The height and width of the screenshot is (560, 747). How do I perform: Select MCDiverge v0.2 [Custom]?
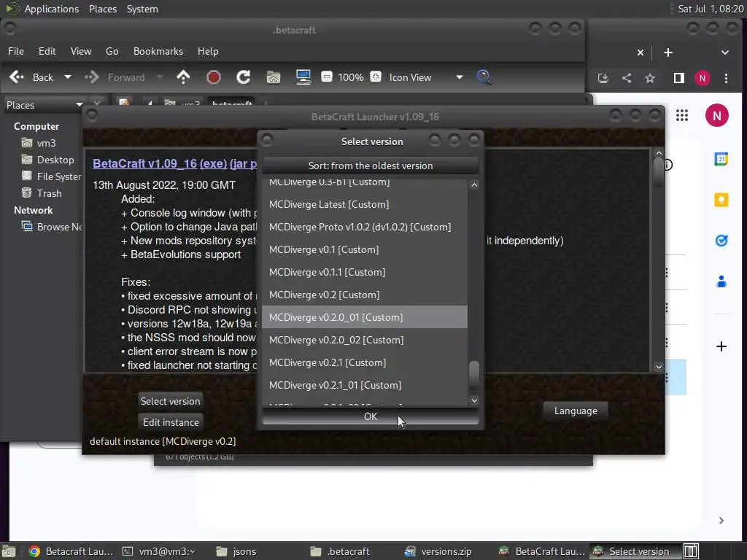click(365, 295)
